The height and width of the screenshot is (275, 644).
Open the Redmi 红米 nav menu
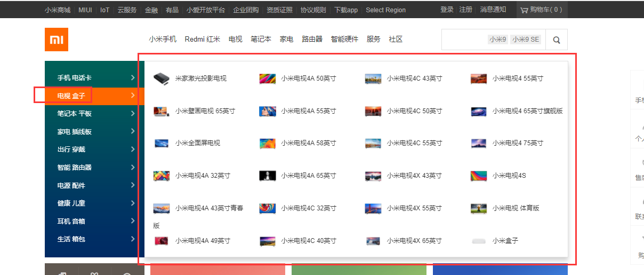point(203,39)
